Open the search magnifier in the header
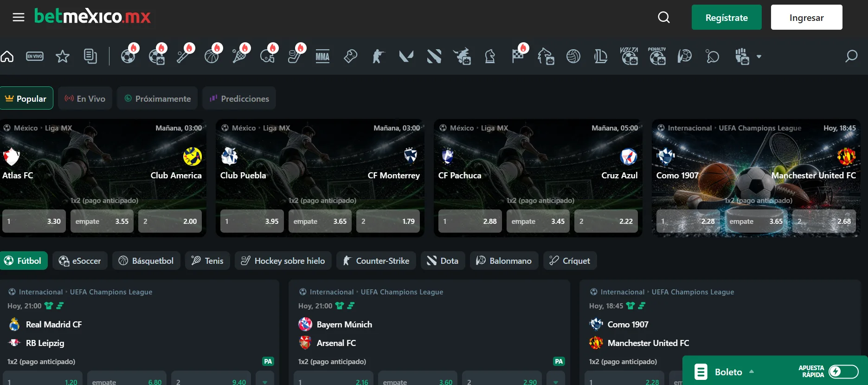 tap(664, 17)
